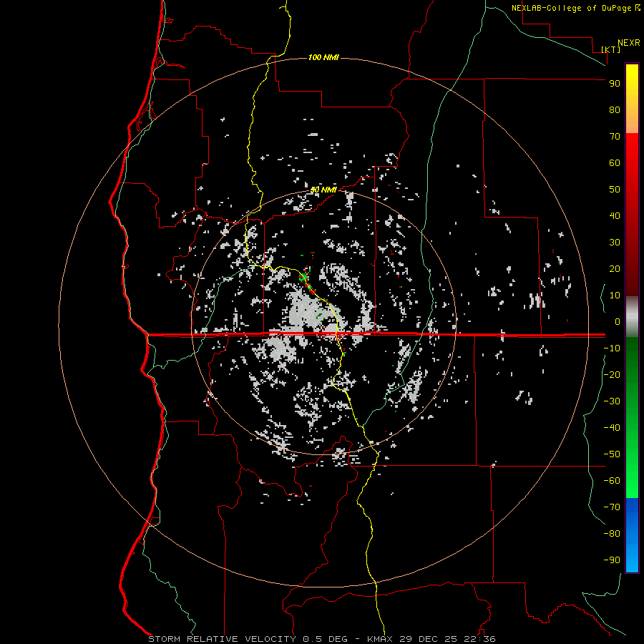Screen dimensions: 644x644
Task: Click the "70" value on the velocity scale
Action: [615, 137]
